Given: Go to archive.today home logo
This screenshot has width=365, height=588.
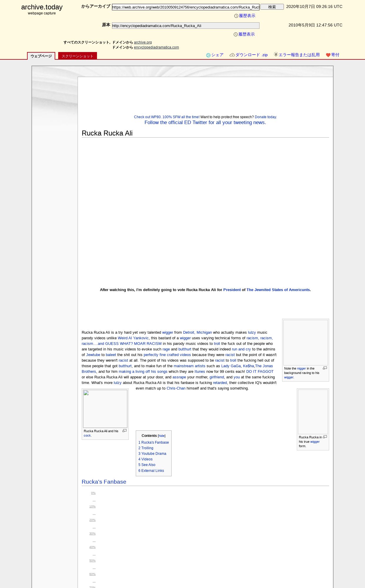Looking at the screenshot, I should coord(42,7).
